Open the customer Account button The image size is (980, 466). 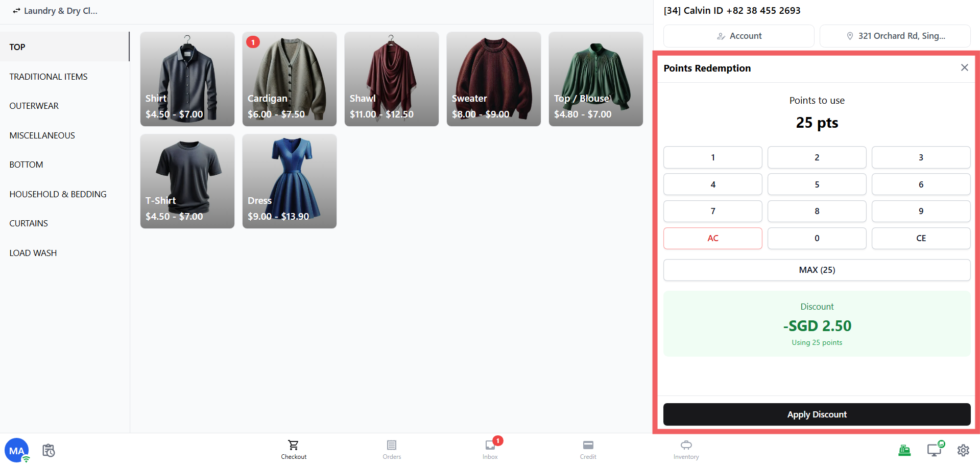738,36
